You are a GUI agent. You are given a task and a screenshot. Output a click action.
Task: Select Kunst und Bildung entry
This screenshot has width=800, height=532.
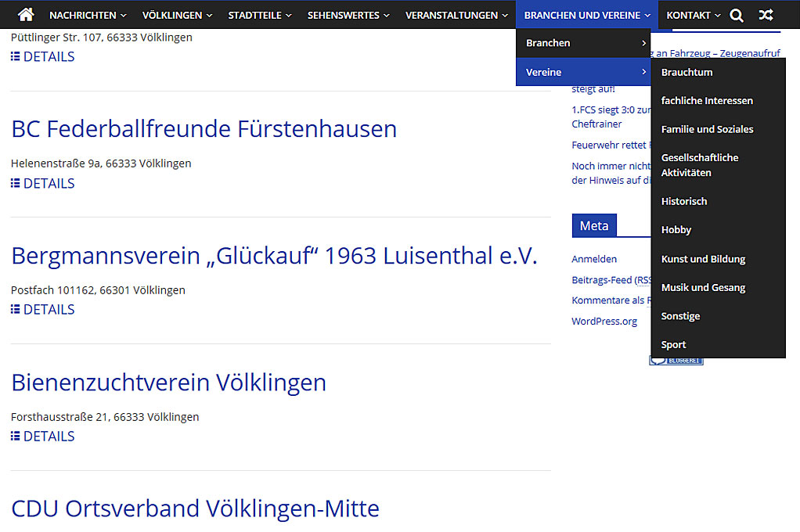(x=703, y=259)
